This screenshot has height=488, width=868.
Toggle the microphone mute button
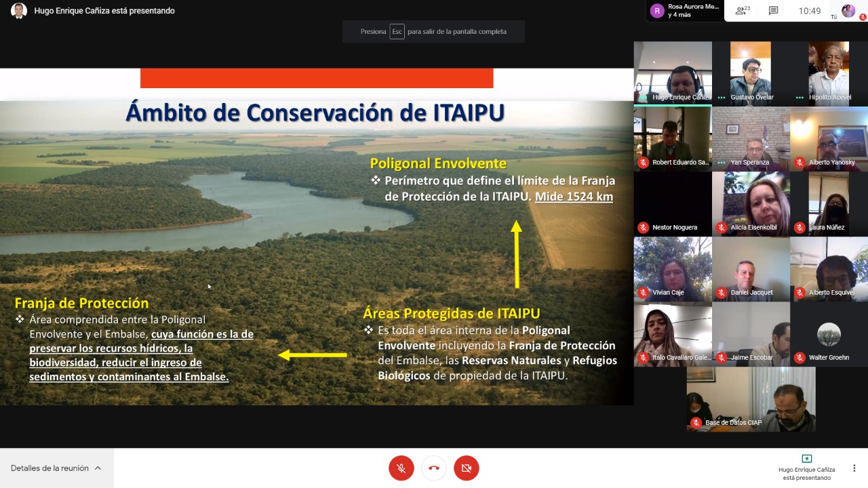click(x=401, y=468)
